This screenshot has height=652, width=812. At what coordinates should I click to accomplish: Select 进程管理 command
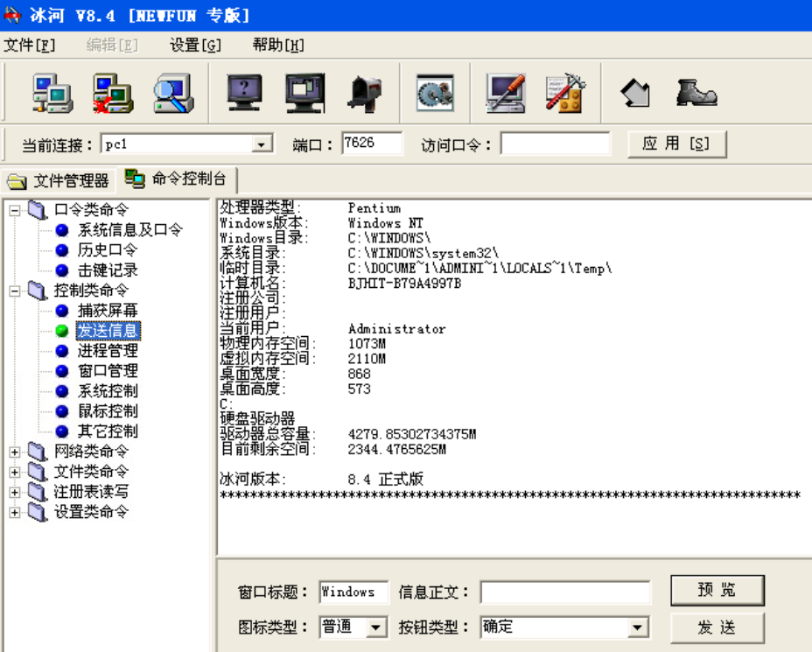[108, 351]
